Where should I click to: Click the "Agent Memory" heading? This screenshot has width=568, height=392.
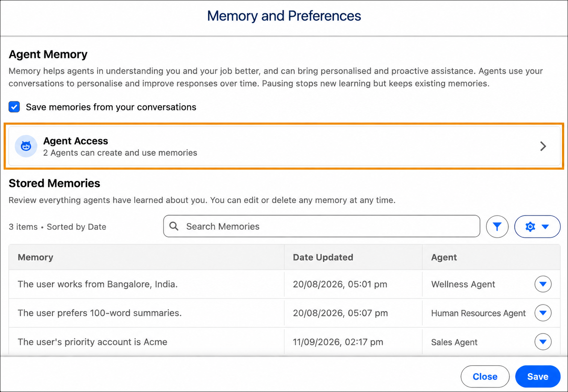[x=48, y=54]
